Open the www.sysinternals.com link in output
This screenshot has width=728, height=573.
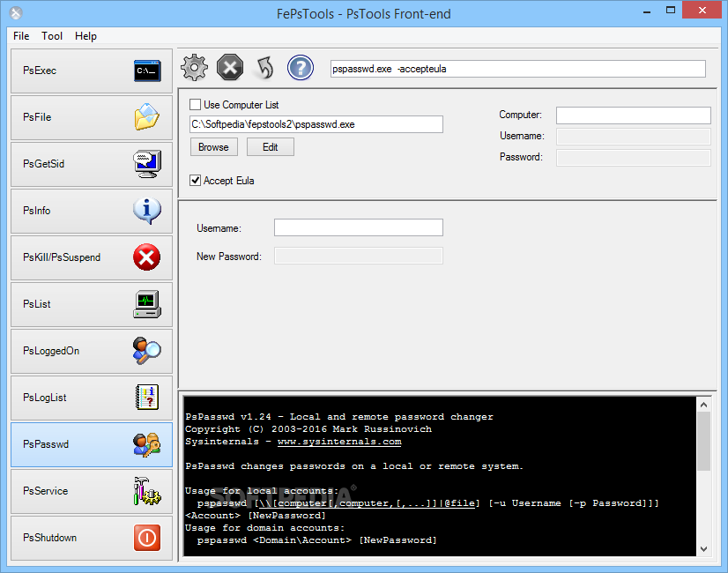pos(339,442)
